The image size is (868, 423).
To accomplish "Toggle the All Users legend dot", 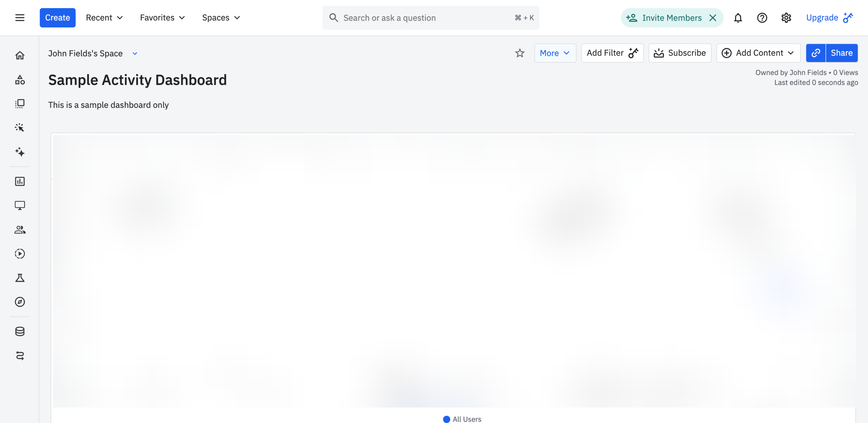I will click(446, 419).
